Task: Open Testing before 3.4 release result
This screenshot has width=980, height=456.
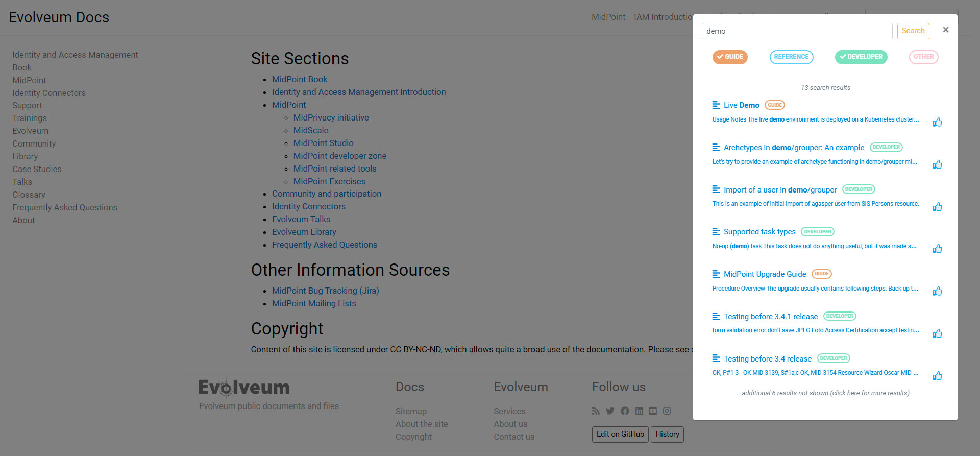Action: 768,359
